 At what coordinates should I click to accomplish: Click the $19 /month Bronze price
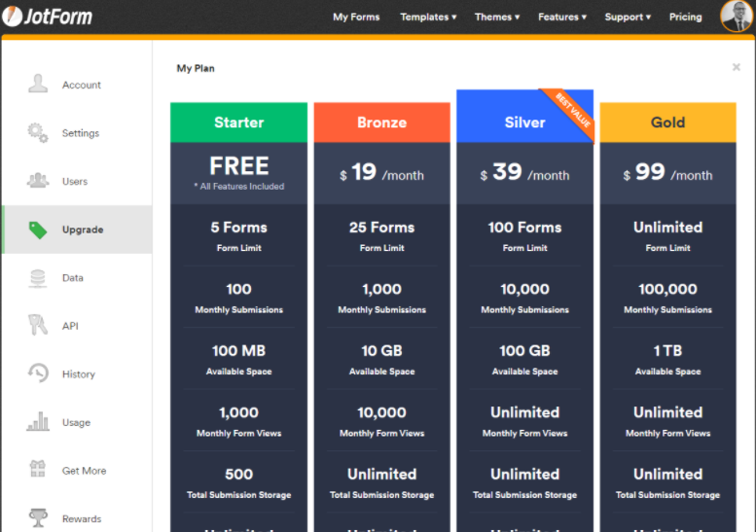tap(381, 172)
